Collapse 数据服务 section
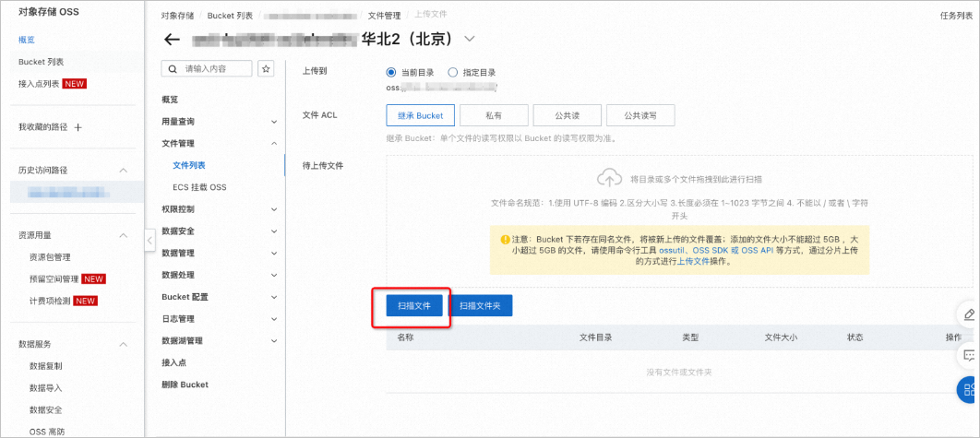The height and width of the screenshot is (438, 980). click(123, 344)
